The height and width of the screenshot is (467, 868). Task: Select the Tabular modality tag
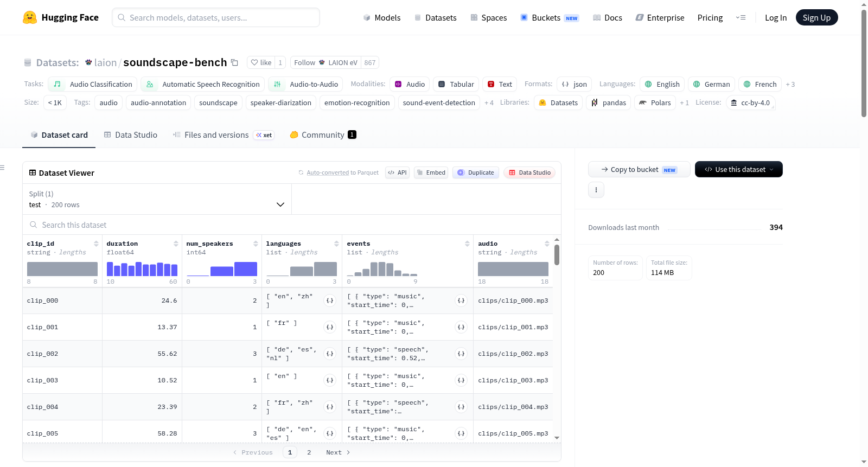point(456,84)
